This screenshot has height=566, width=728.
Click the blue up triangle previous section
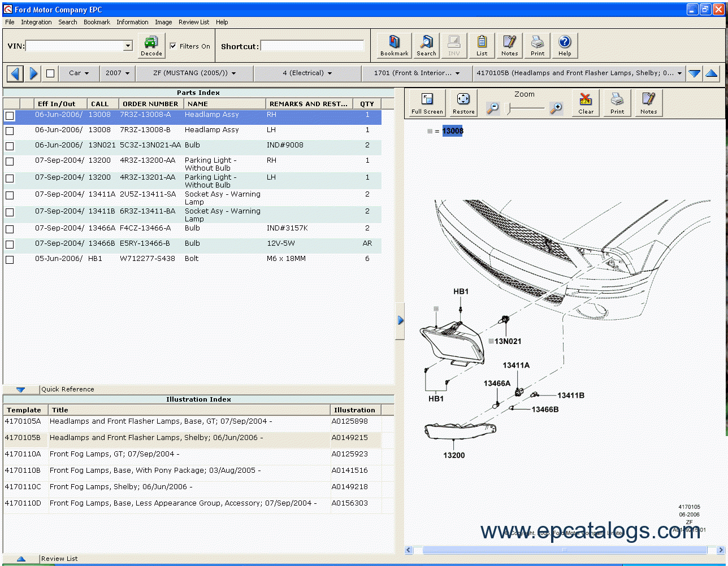712,73
